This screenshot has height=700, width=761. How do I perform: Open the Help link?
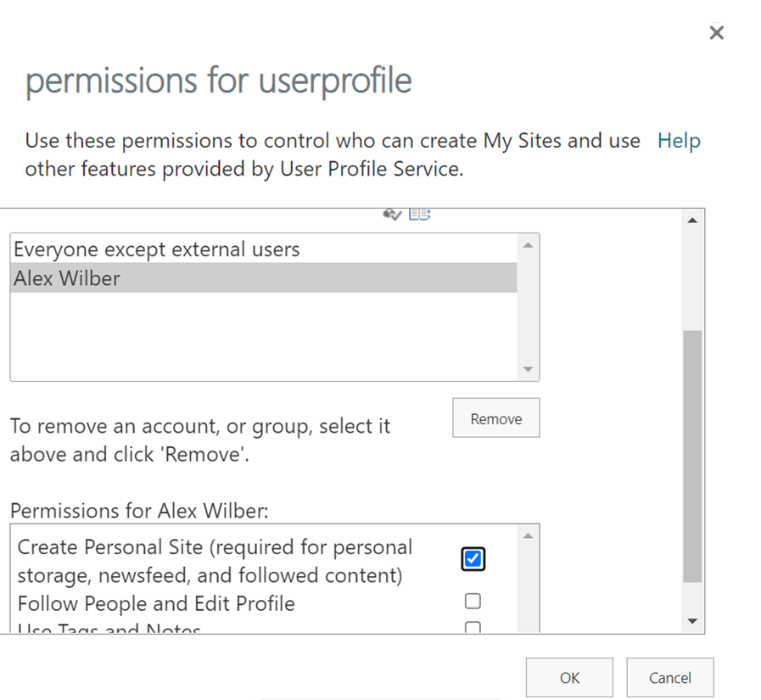coord(679,140)
